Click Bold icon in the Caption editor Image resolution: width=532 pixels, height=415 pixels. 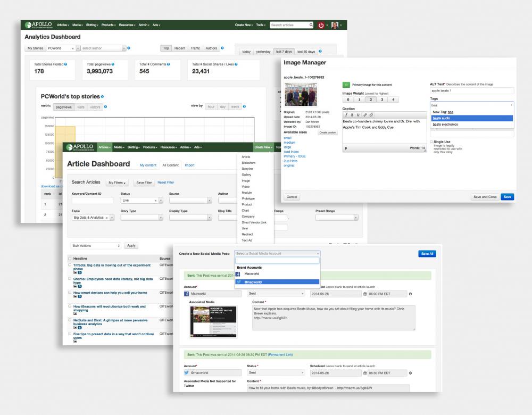point(352,115)
